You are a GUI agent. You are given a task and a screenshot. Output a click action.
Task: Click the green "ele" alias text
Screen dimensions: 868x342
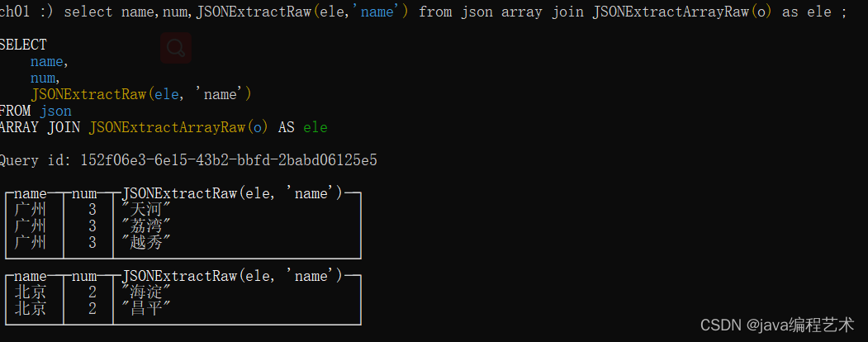[315, 127]
